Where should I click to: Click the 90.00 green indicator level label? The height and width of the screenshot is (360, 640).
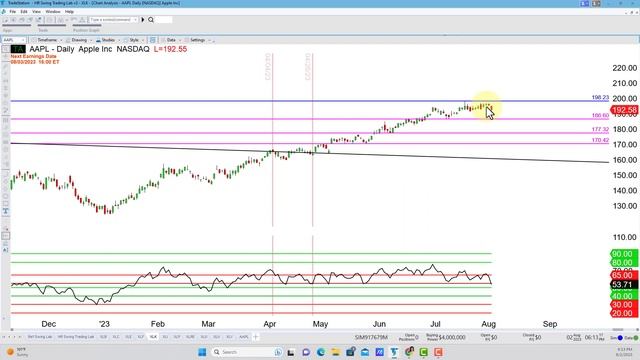(x=624, y=254)
